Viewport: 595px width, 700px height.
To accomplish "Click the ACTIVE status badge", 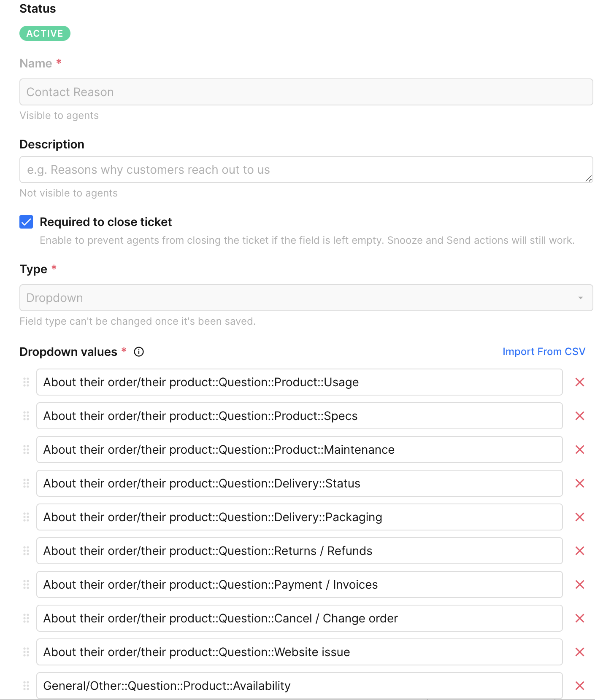I will point(45,33).
